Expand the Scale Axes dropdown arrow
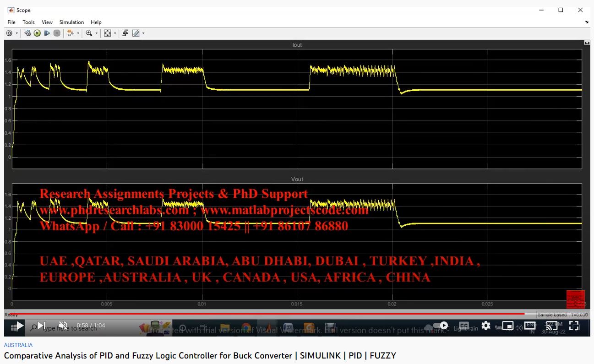 click(114, 33)
